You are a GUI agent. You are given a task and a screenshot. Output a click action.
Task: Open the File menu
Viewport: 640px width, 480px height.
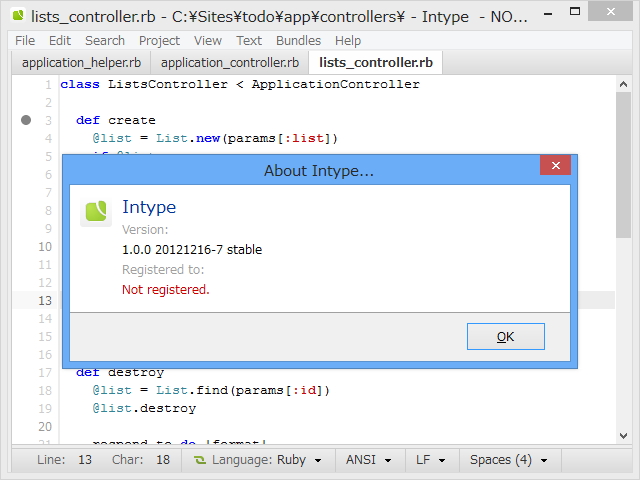(x=25, y=41)
